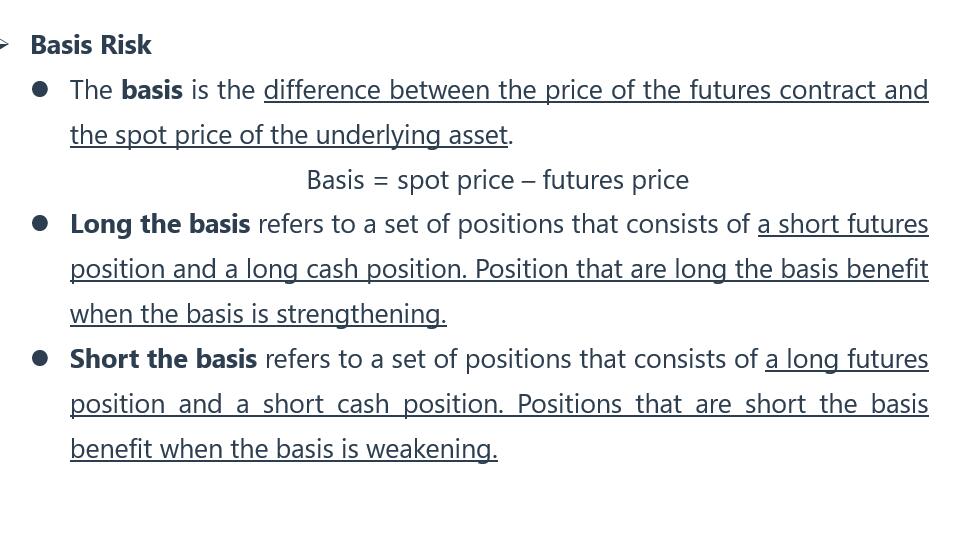Click underlined text 'a short futures'

coord(843,224)
